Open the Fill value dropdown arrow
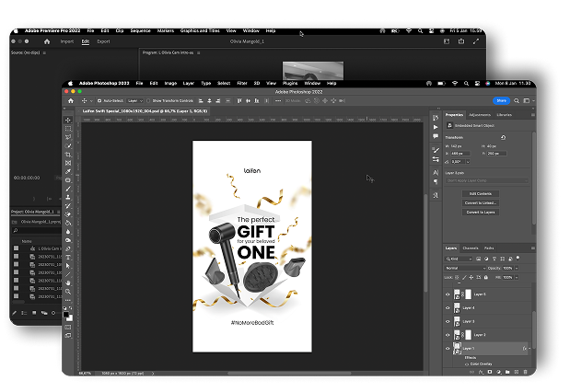Viewport: 570px width, 392px height. point(517,277)
